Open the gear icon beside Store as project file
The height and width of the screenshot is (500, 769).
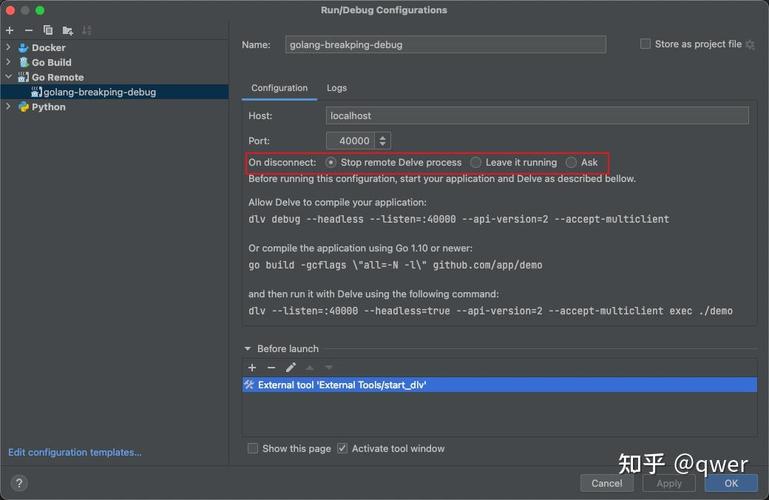click(x=750, y=45)
